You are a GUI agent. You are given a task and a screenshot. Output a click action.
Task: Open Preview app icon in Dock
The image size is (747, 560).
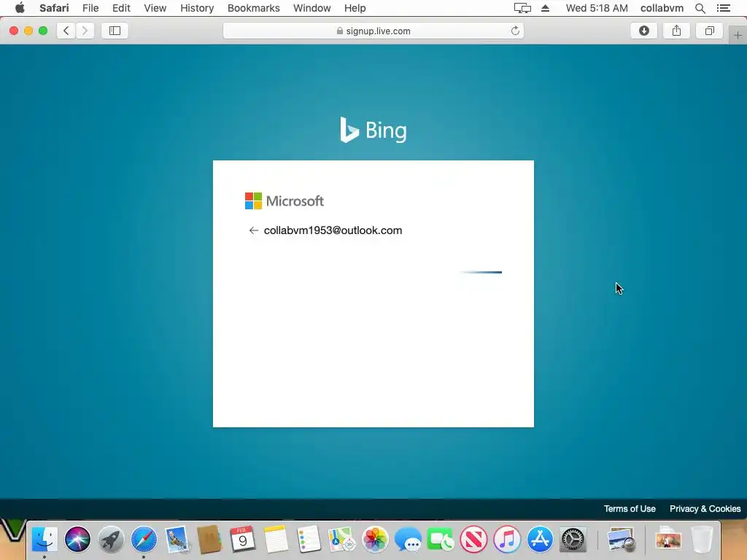coord(622,540)
